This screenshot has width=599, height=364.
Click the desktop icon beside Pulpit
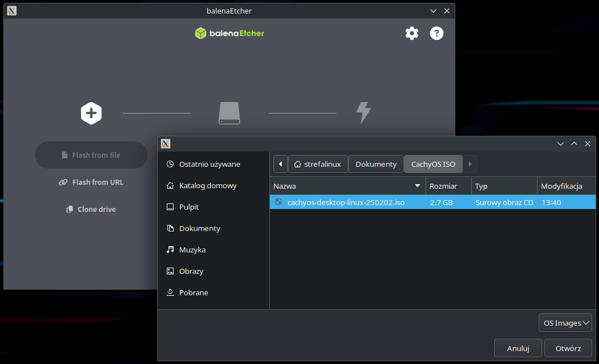point(170,207)
